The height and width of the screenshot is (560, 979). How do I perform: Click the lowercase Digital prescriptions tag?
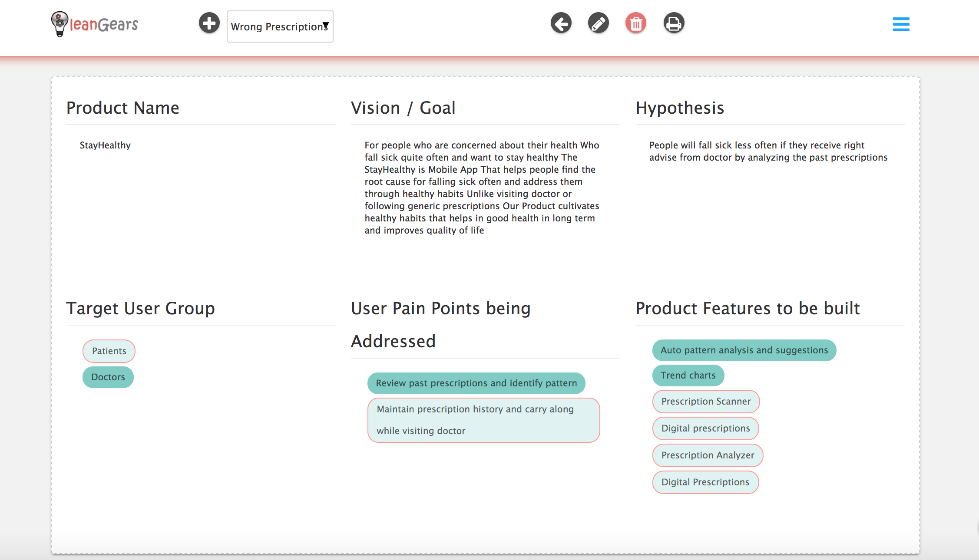pos(705,428)
